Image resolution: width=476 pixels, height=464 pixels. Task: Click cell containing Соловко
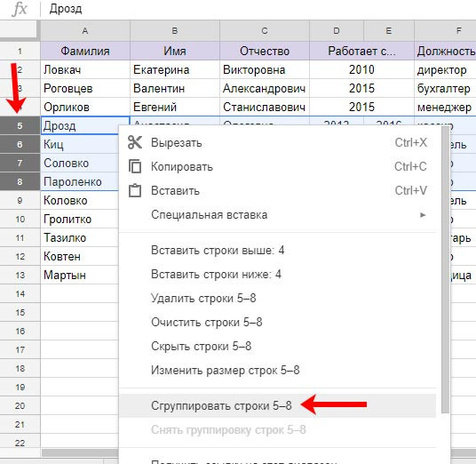coord(80,164)
